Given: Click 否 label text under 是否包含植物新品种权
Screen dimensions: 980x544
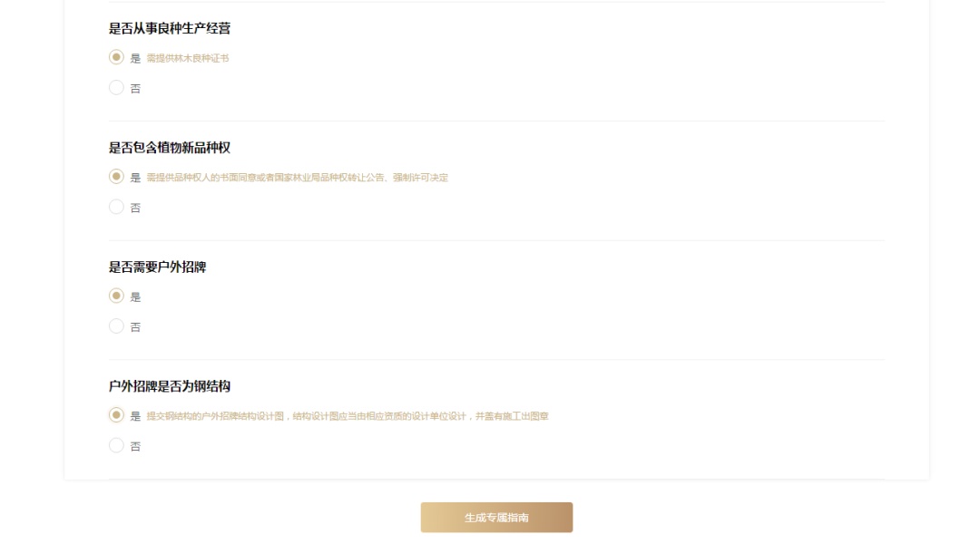Looking at the screenshot, I should click(135, 208).
